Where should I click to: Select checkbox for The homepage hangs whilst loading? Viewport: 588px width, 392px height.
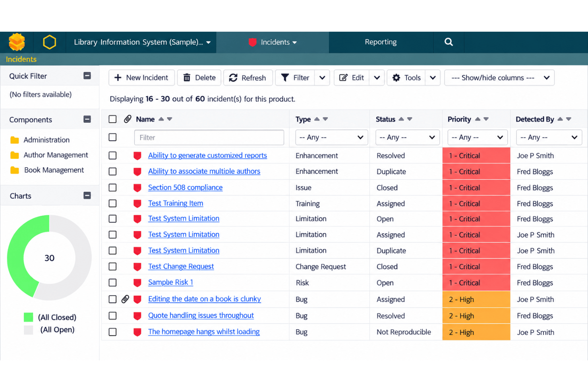click(x=113, y=332)
